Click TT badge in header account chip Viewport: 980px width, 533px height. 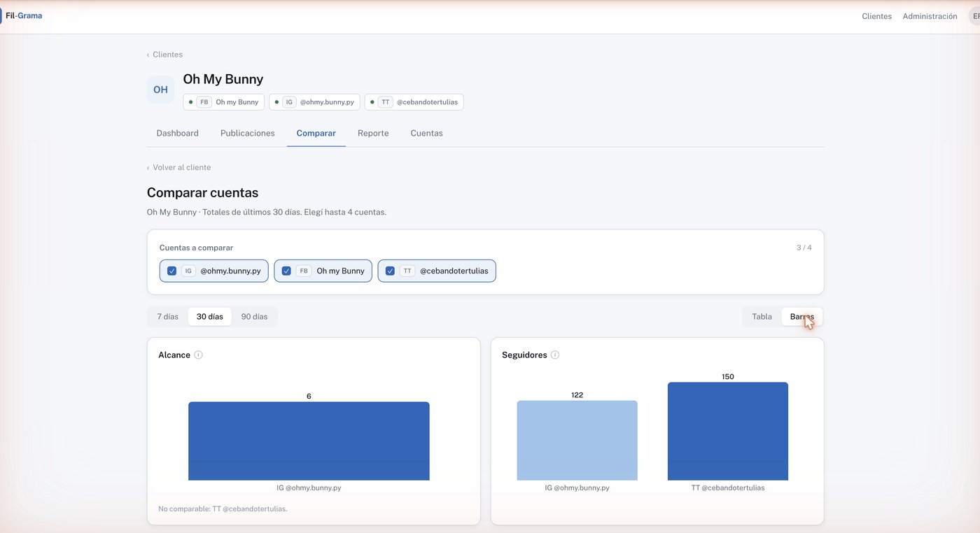click(386, 102)
